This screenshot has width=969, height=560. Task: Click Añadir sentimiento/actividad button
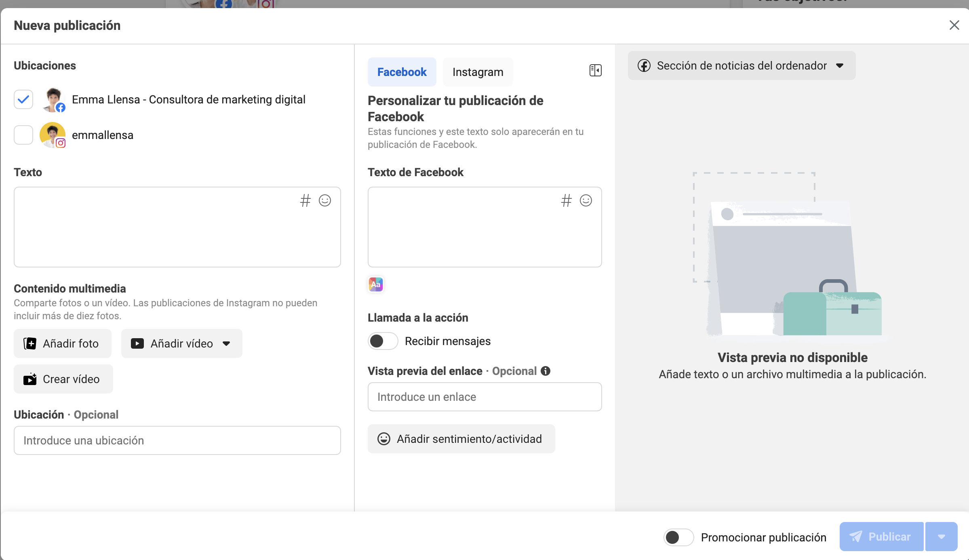(461, 439)
